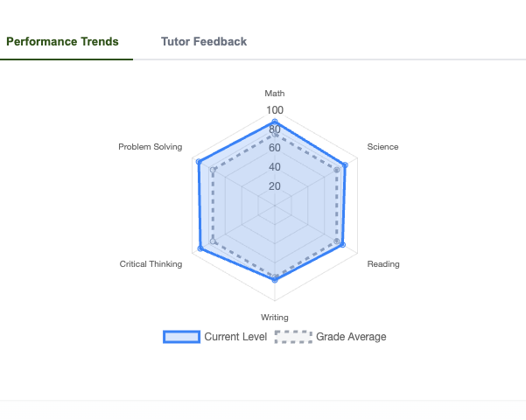Select the Current Level Critical Thinking point

click(201, 248)
